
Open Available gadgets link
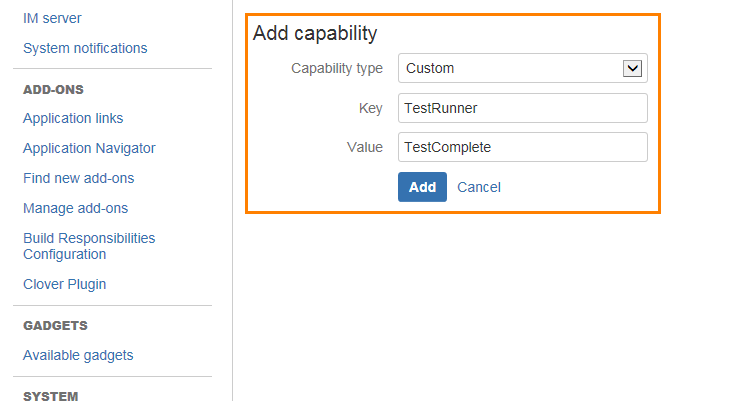click(x=78, y=355)
